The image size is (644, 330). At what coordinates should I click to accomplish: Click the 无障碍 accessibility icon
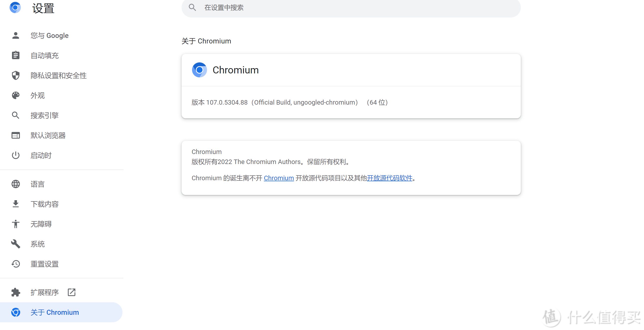[x=15, y=224]
